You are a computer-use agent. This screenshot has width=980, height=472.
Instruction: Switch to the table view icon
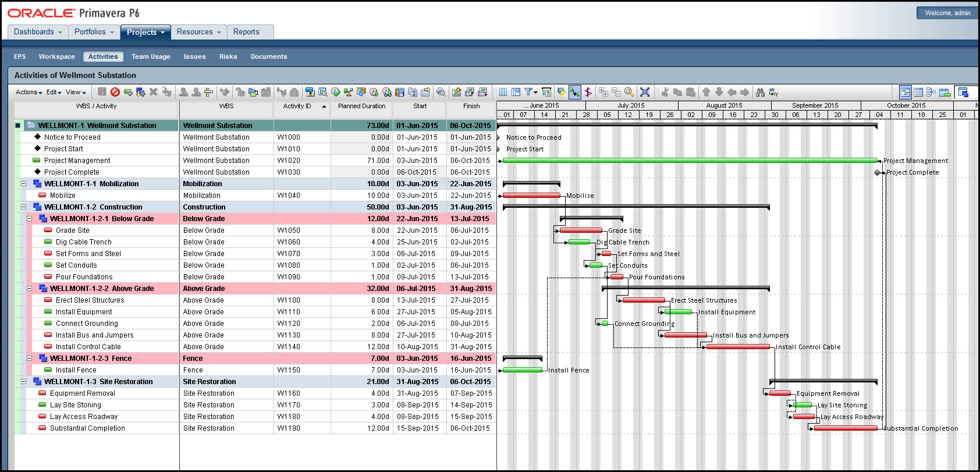[x=918, y=92]
